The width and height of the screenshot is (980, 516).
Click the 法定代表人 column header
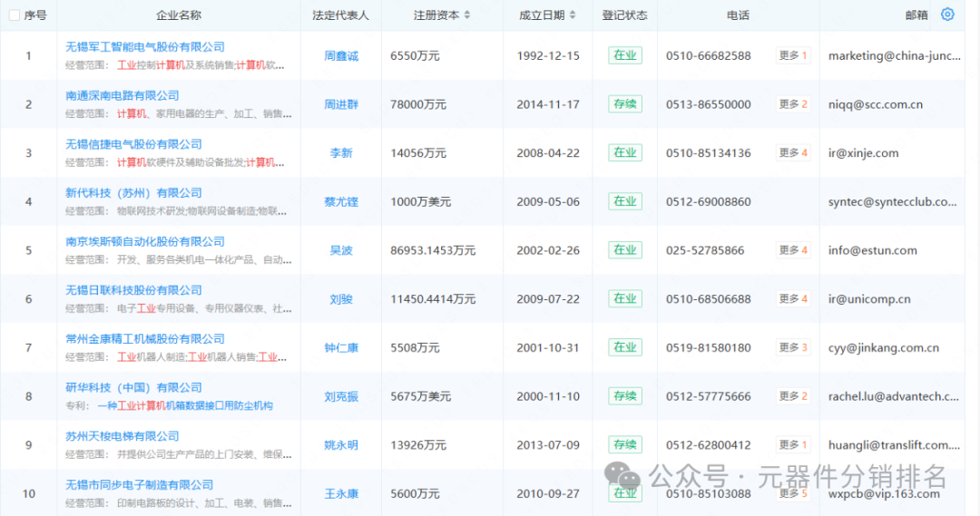tap(340, 15)
